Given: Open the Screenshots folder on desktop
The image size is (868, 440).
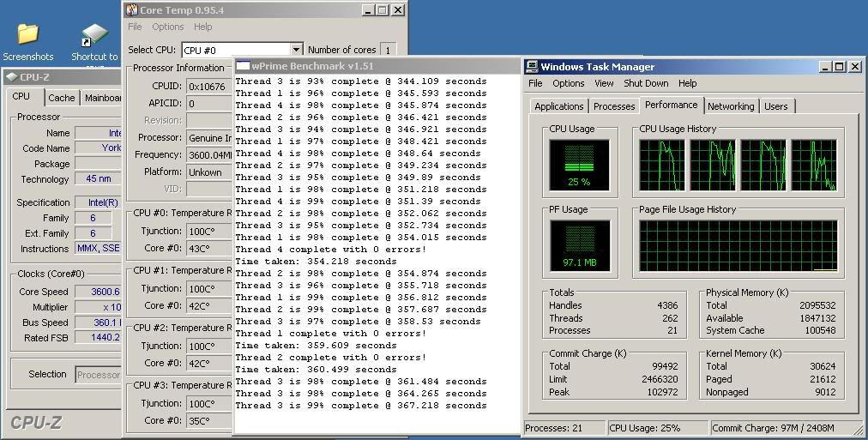Looking at the screenshot, I should 27,41.
